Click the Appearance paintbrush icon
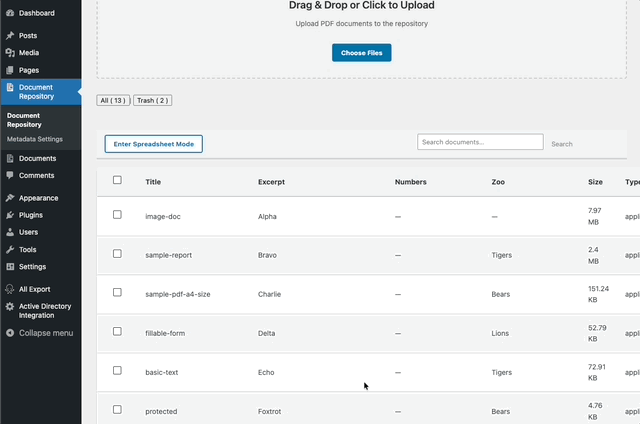 [x=10, y=198]
